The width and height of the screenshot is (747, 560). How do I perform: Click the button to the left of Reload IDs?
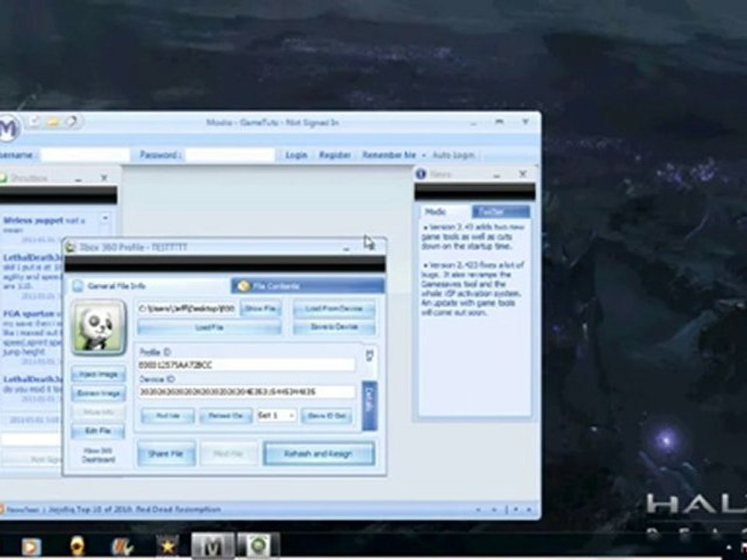(168, 415)
